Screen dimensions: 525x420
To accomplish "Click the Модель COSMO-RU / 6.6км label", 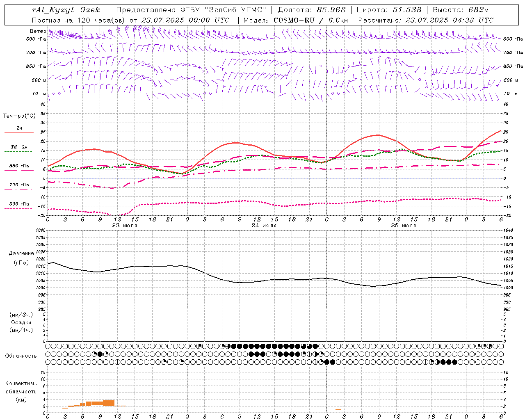I will pos(296,20).
